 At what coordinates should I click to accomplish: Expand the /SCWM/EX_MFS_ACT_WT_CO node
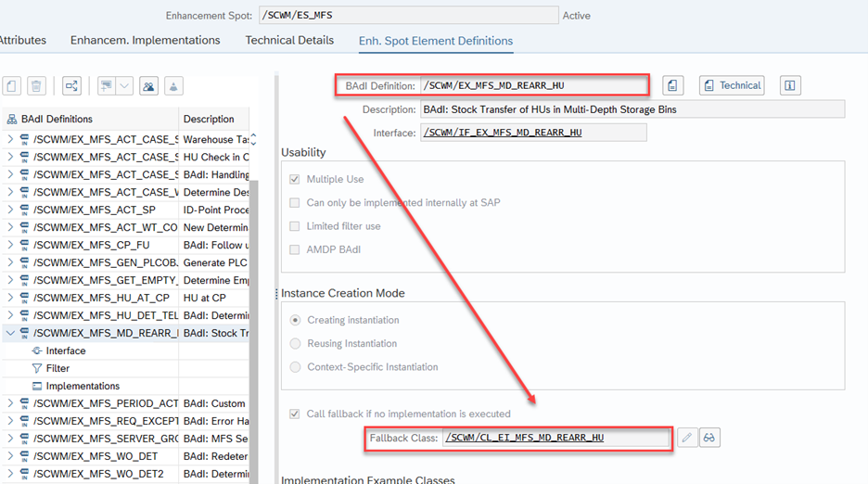click(10, 227)
